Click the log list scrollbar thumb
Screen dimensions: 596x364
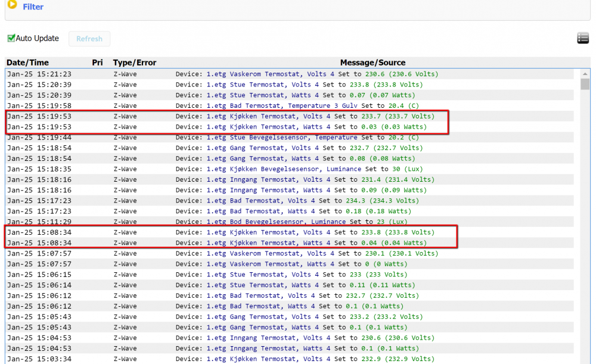coord(585,84)
